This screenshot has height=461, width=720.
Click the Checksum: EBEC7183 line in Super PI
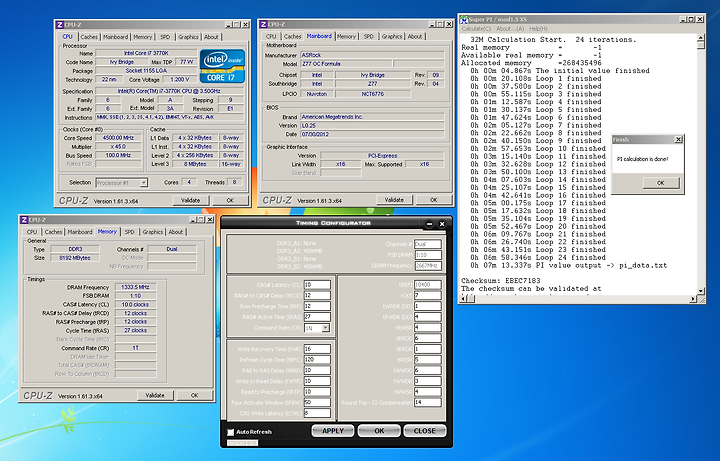coord(501,281)
